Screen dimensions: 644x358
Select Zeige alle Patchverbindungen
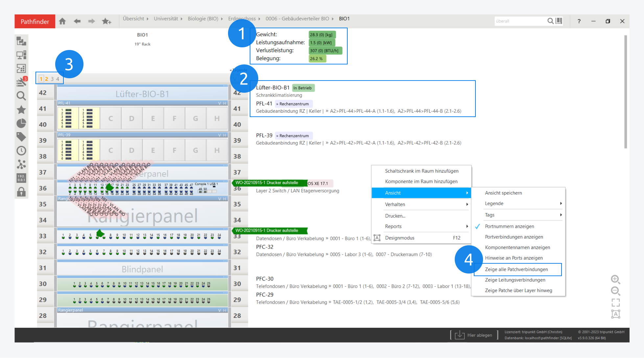coord(516,270)
